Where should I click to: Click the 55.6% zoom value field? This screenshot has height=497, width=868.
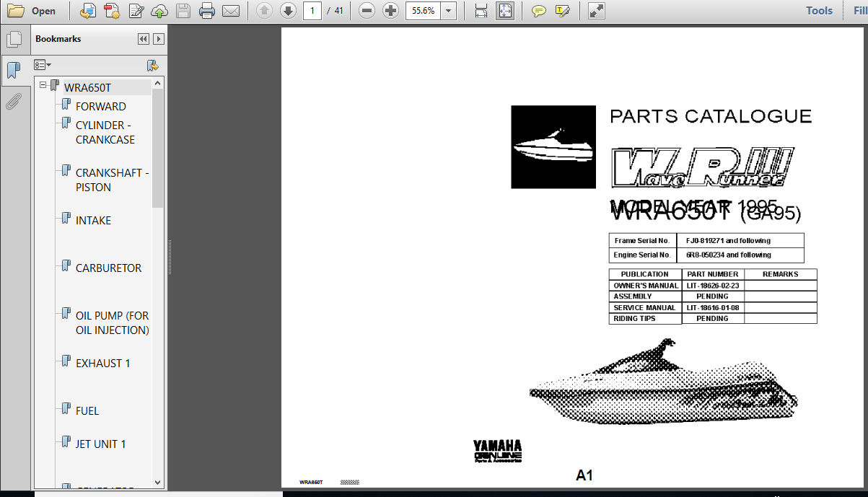tap(423, 11)
